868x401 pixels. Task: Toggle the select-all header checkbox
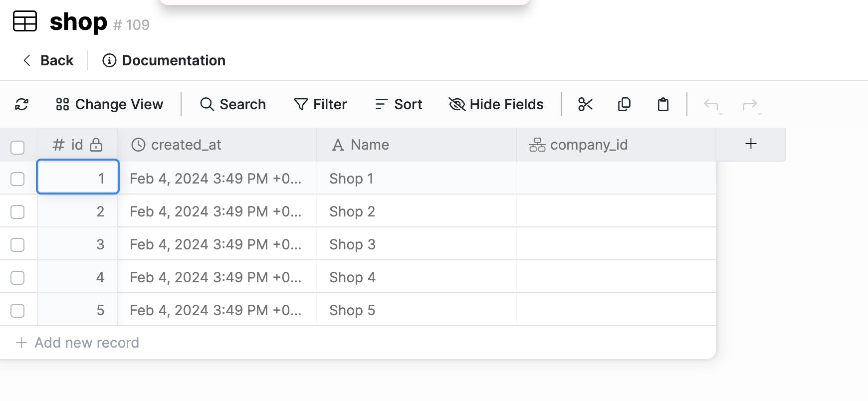(17, 148)
